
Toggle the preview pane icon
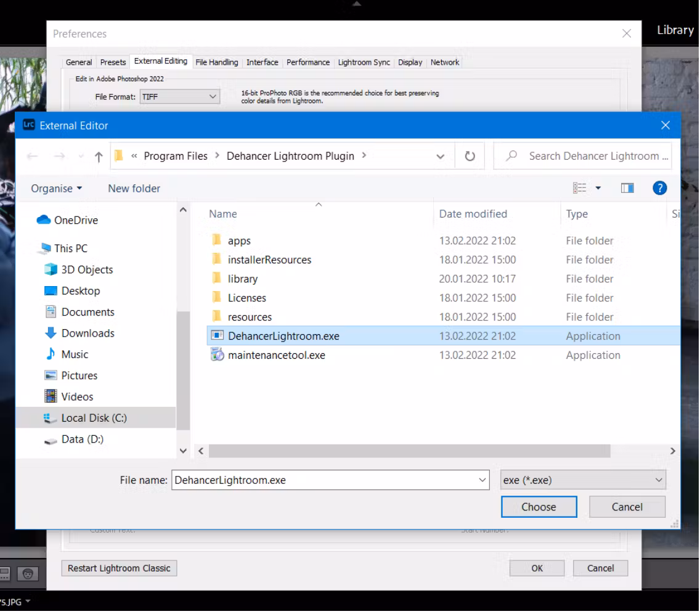[627, 188]
